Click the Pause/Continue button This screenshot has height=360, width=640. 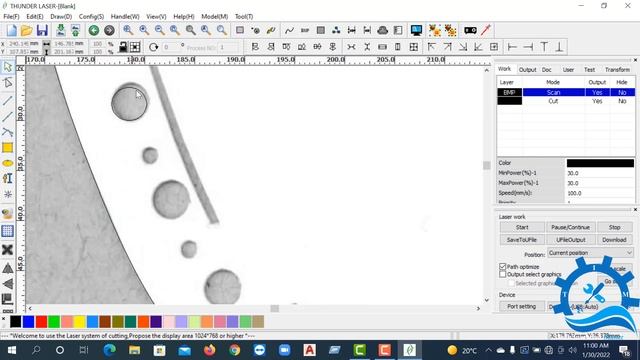[570, 227]
